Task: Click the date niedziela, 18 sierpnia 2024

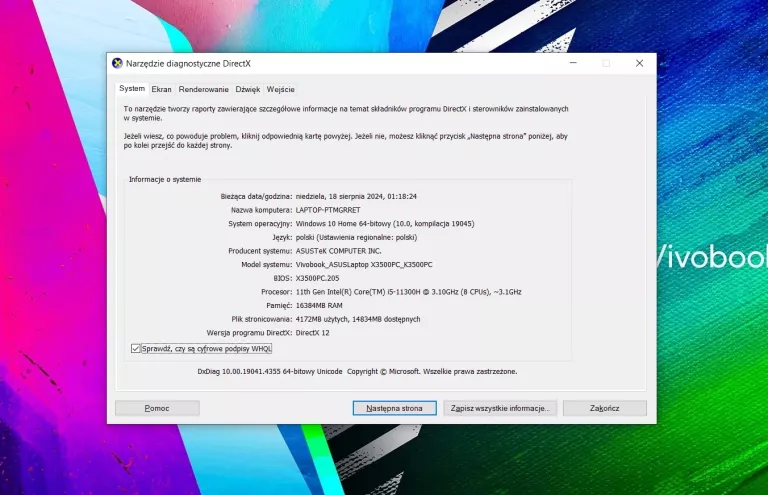Action: (x=356, y=196)
